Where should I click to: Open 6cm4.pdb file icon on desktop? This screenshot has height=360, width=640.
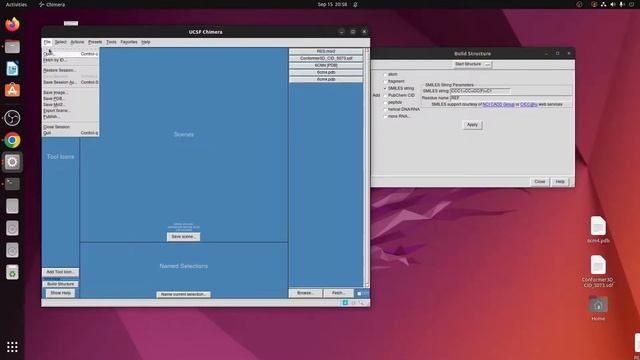coord(598,229)
